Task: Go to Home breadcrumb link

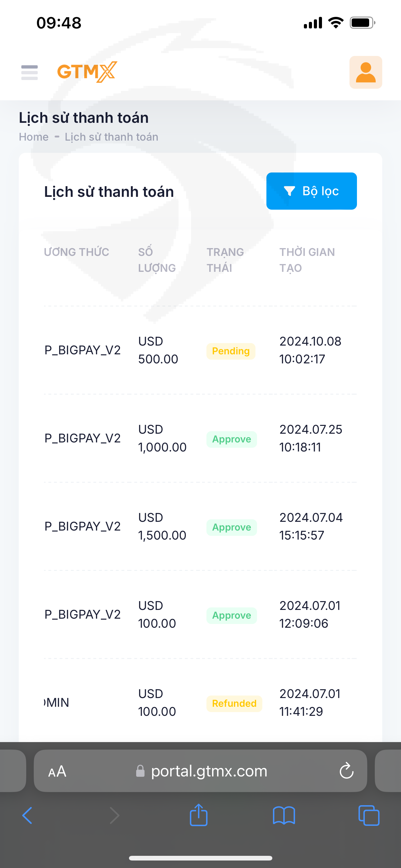Action: coord(34,137)
